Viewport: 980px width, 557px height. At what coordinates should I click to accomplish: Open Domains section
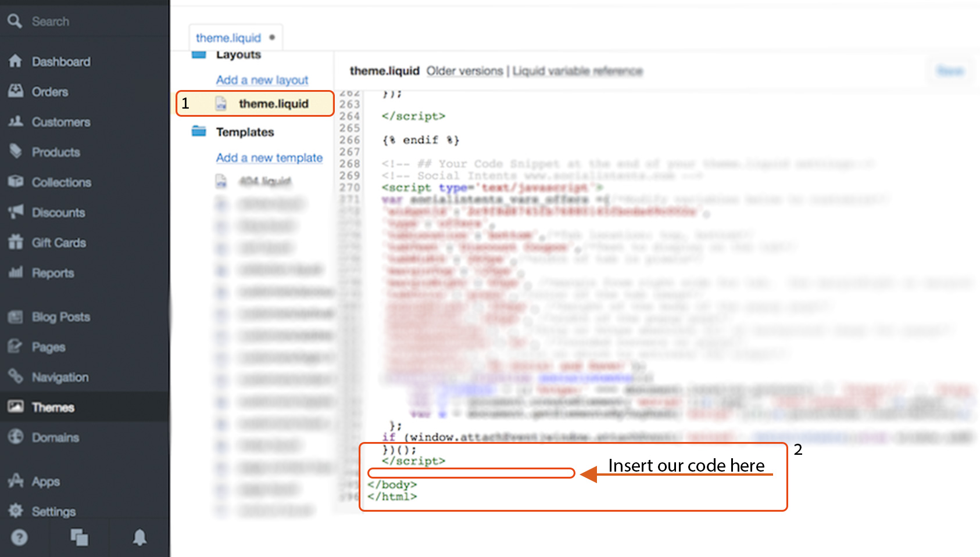click(x=55, y=438)
